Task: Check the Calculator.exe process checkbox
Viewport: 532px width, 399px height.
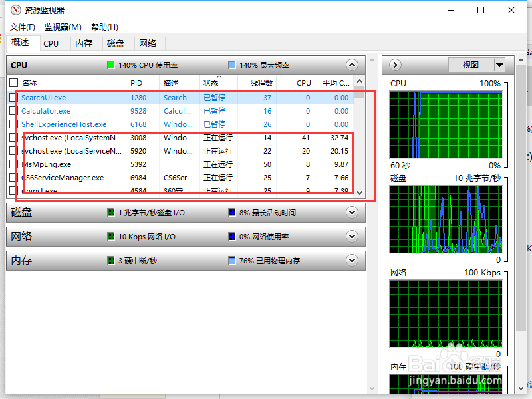Action: pyautogui.click(x=13, y=111)
